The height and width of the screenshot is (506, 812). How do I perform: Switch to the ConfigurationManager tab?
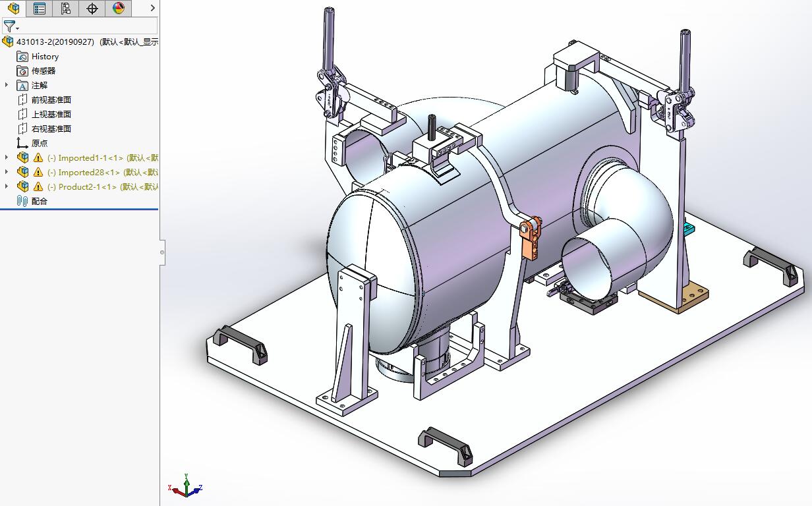point(66,9)
